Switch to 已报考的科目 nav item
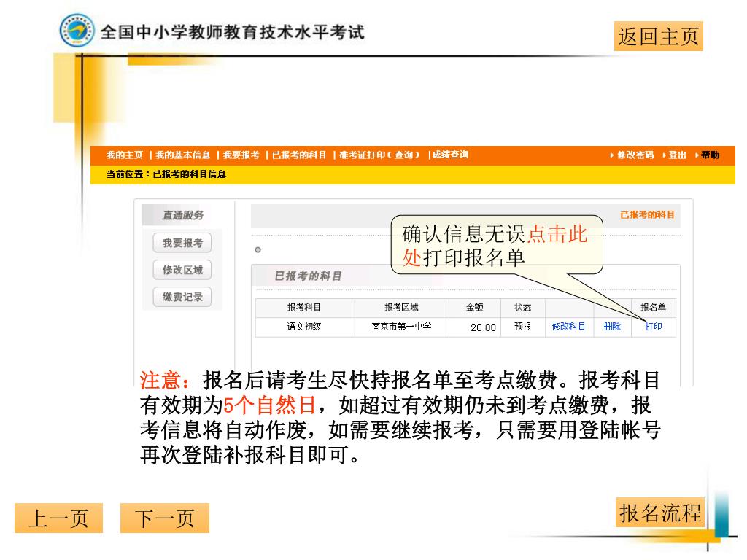 tap(299, 155)
